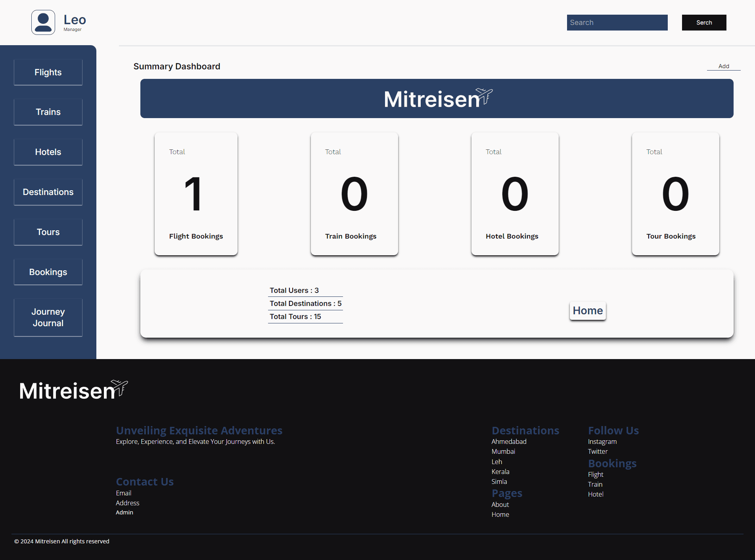Select Destinations in the sidebar

pos(48,192)
